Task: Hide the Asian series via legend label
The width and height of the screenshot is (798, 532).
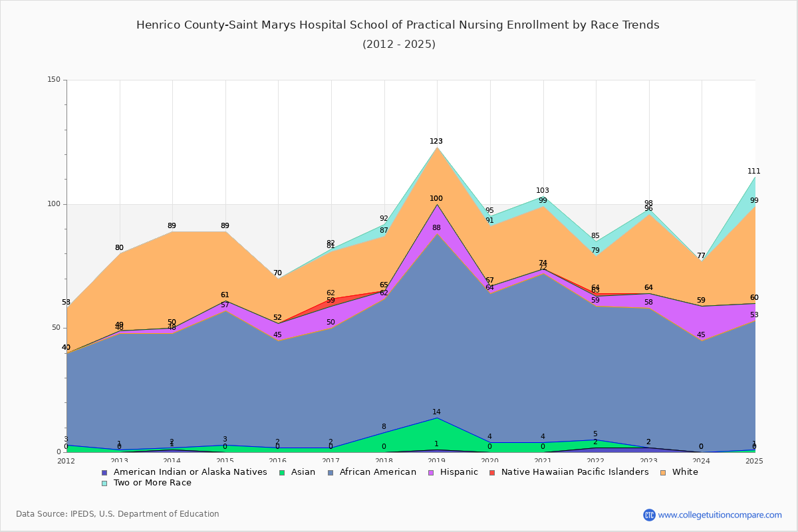Action: (x=303, y=472)
